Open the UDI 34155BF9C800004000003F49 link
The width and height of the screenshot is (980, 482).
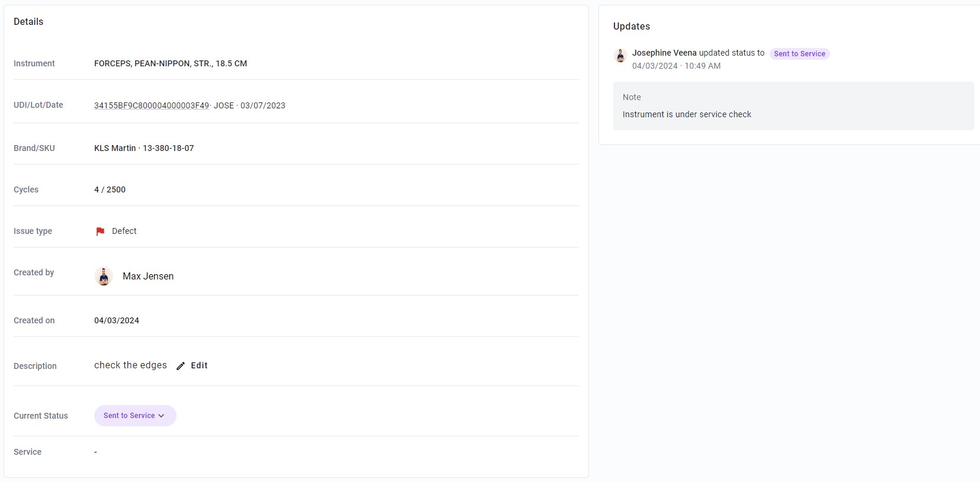point(152,105)
